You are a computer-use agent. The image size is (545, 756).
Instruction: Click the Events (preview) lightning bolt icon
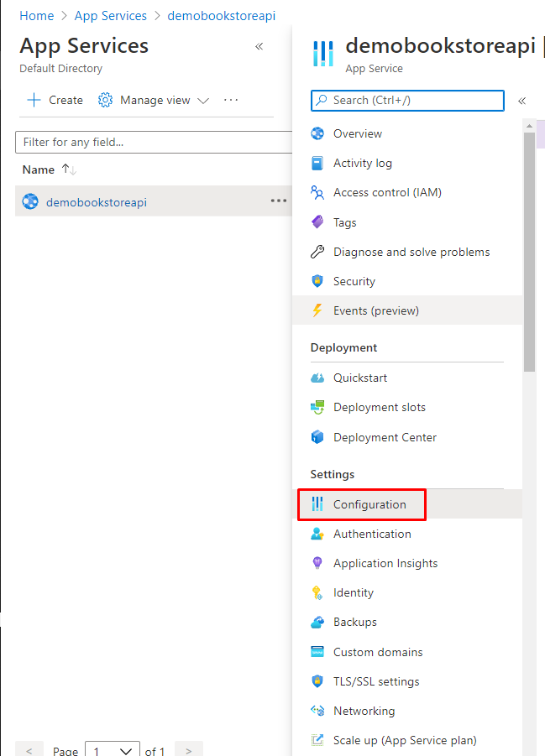[317, 310]
